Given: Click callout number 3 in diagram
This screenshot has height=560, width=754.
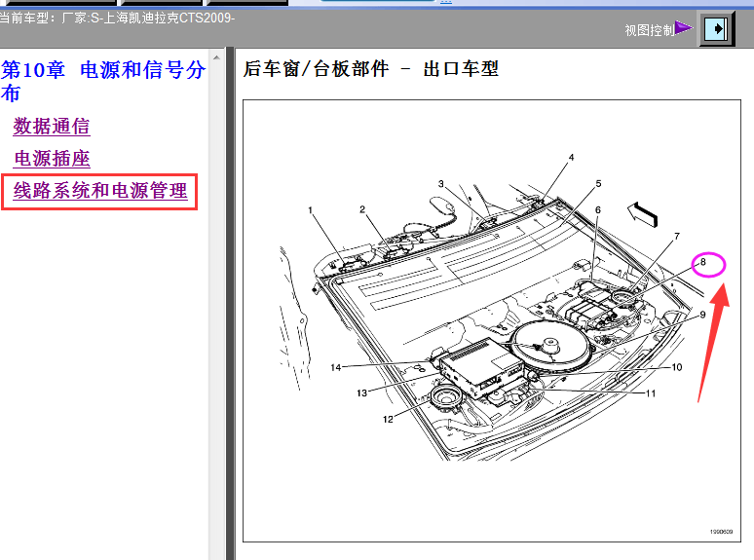Looking at the screenshot, I should point(441,184).
